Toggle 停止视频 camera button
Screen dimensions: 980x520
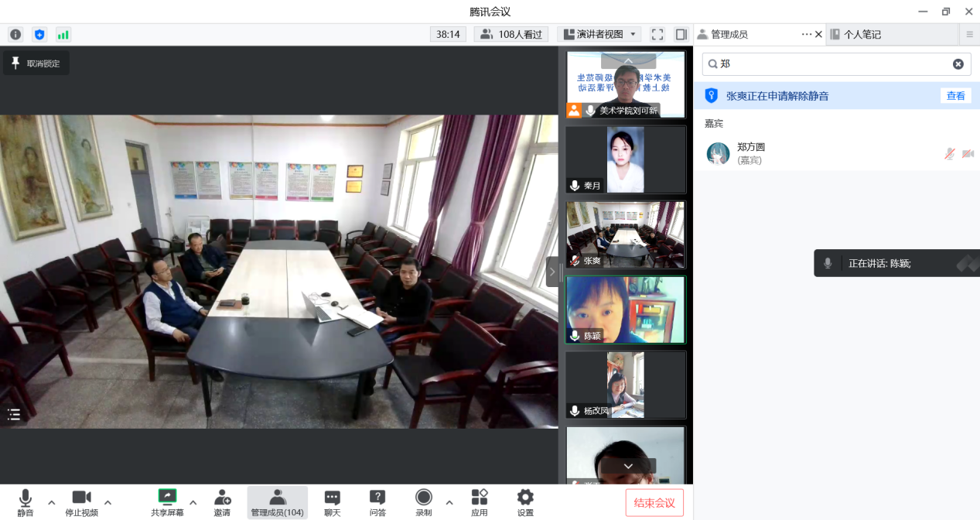81,502
